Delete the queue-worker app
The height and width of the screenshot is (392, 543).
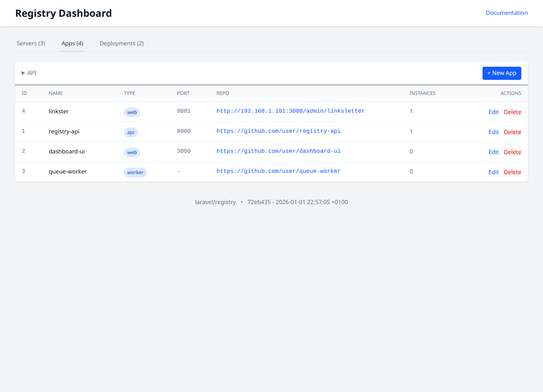tap(512, 172)
